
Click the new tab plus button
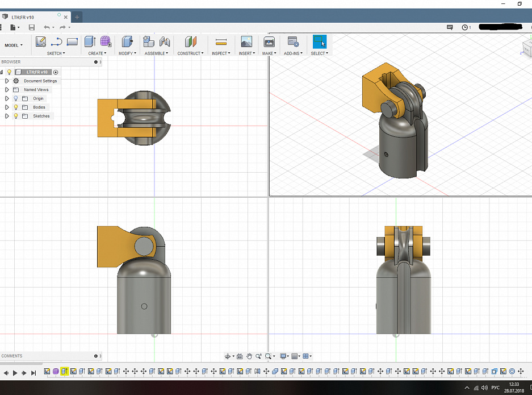pos(77,17)
